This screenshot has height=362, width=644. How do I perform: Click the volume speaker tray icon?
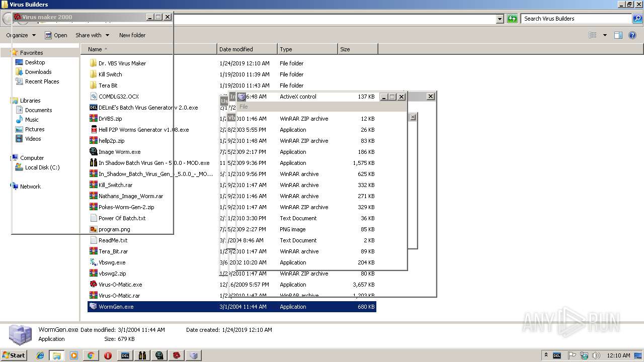(x=596, y=355)
